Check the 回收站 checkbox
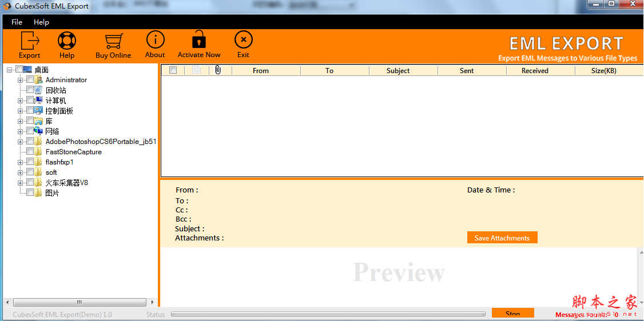644x321 pixels. [30, 90]
